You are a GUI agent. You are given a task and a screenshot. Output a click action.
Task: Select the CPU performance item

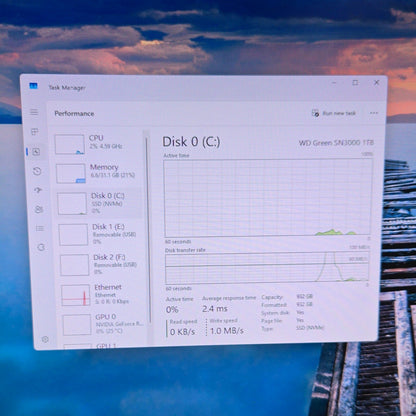coord(95,144)
